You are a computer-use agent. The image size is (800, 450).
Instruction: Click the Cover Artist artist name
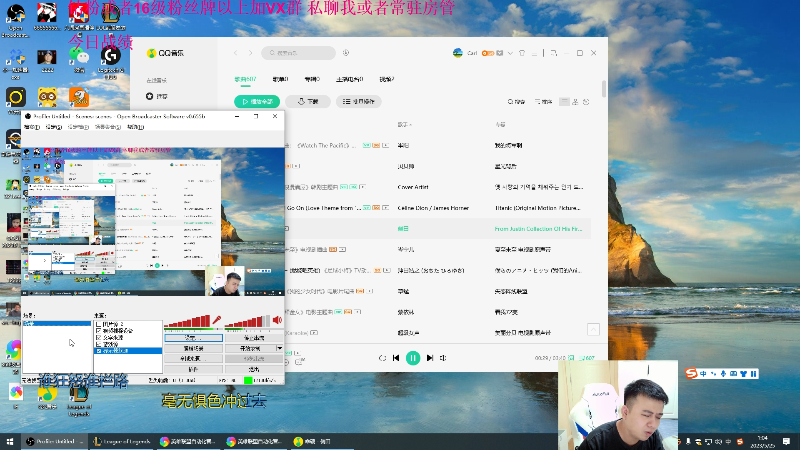coord(413,187)
